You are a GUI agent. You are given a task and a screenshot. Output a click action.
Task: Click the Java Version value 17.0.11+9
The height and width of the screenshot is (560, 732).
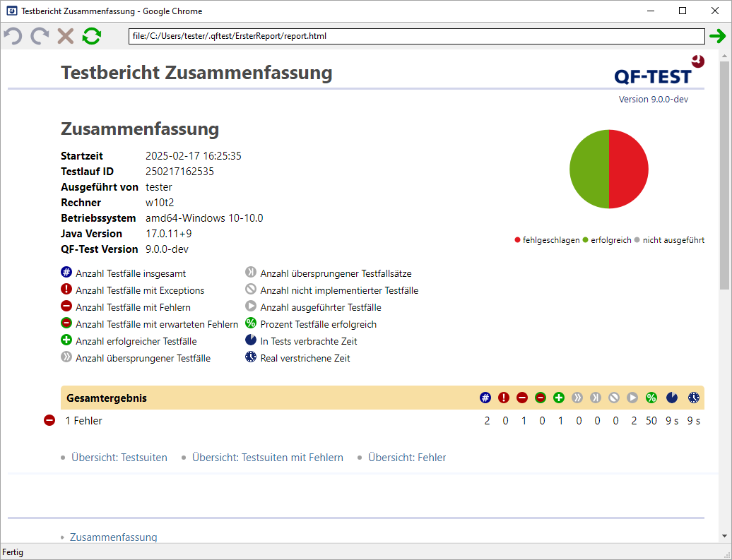(x=169, y=233)
